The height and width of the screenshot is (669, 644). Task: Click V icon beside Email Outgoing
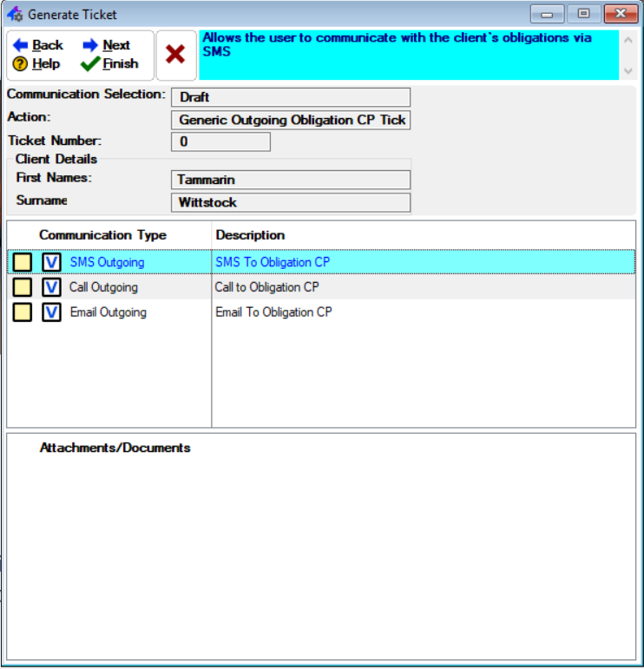point(51,312)
